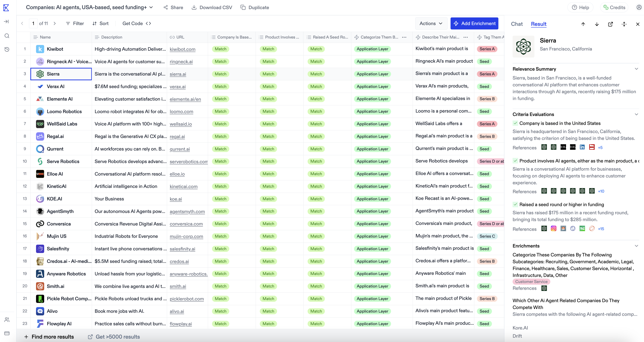This screenshot has width=644, height=342.
Task: Open the history icon in left sidebar
Action: [x=7, y=49]
